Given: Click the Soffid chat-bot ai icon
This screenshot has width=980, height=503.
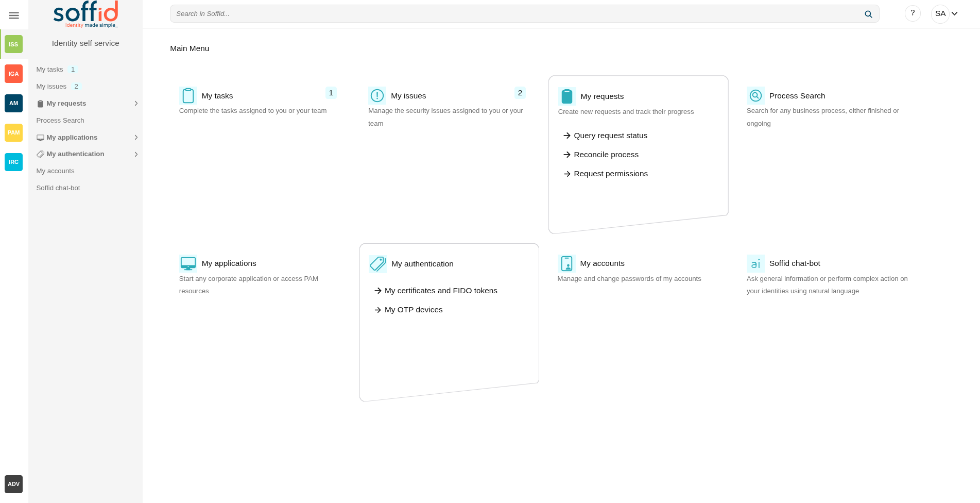Looking at the screenshot, I should 755,264.
